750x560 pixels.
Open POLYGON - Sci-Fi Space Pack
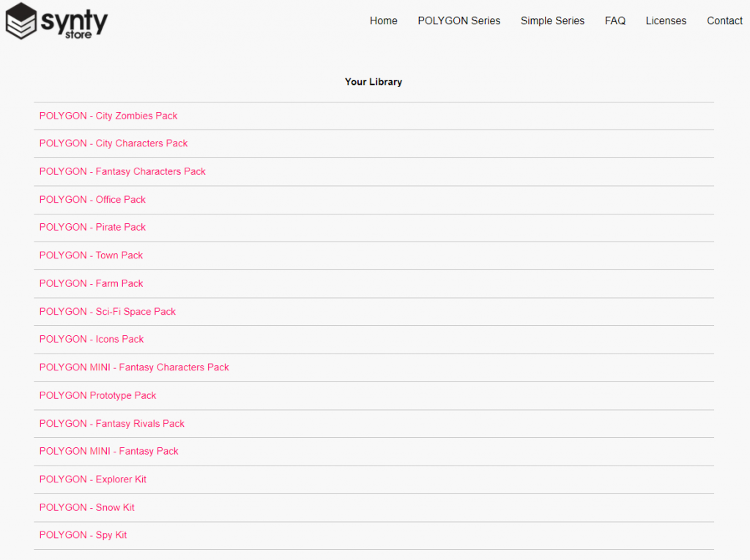[x=108, y=311]
